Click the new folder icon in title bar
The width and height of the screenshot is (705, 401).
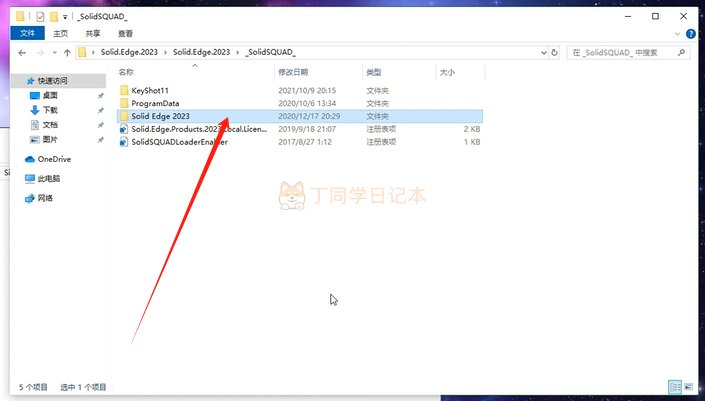pos(54,17)
